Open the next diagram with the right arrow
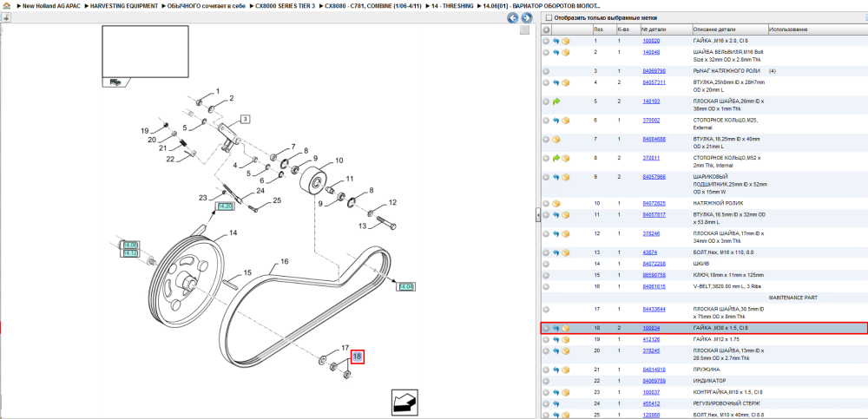This screenshot has height=419, width=868. tap(527, 18)
